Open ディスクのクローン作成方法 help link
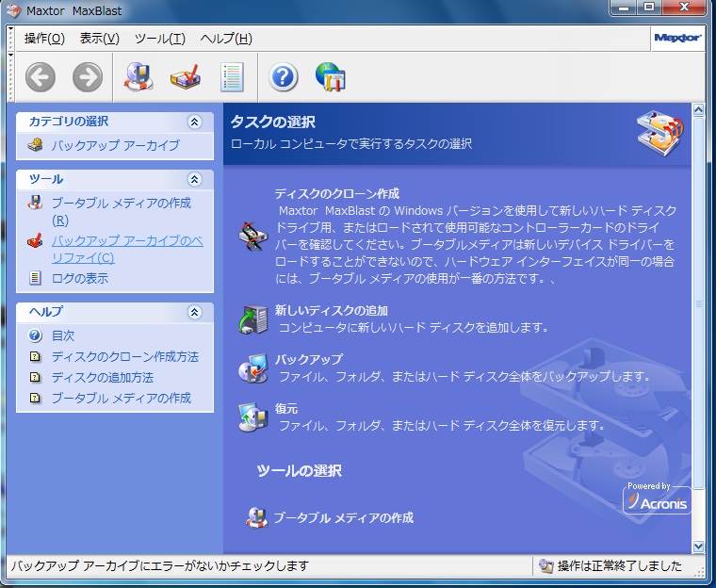716x588 pixels. [125, 356]
